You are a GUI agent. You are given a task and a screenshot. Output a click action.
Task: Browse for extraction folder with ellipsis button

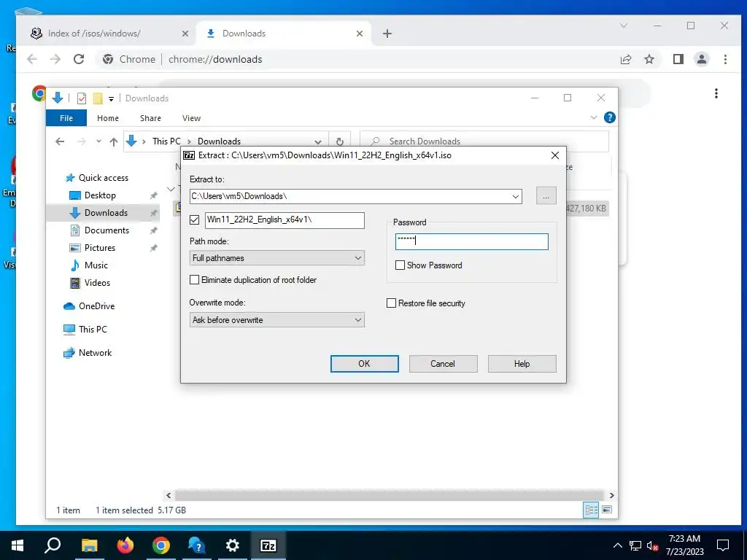coord(546,195)
